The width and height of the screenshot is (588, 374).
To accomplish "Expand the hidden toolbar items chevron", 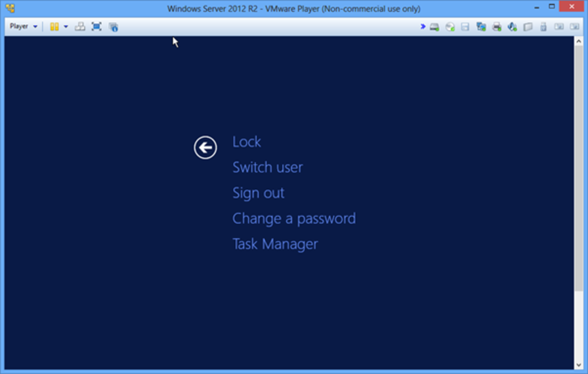I will [x=422, y=27].
